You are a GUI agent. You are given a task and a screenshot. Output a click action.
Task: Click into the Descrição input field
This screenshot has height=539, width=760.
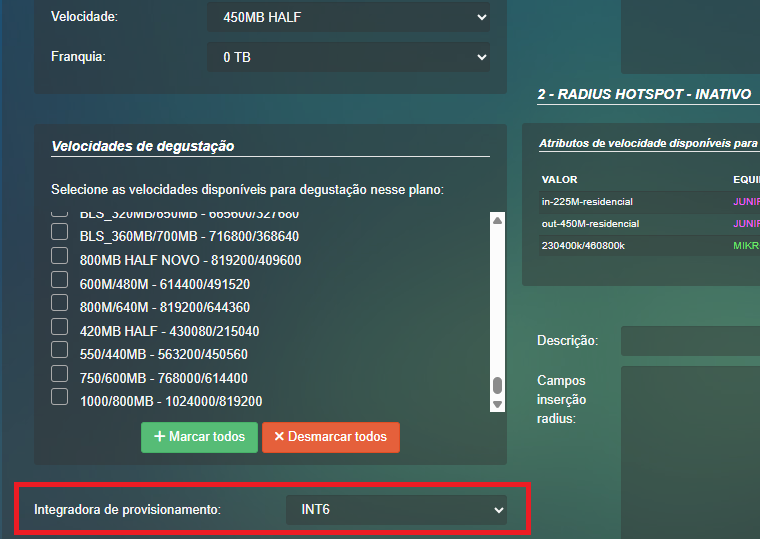click(x=690, y=341)
